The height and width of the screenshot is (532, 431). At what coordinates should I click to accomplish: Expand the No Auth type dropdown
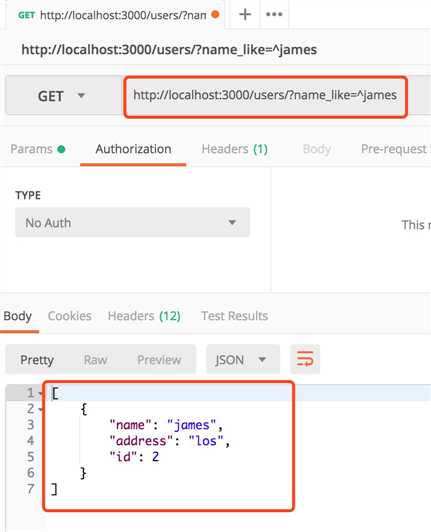coord(132,223)
